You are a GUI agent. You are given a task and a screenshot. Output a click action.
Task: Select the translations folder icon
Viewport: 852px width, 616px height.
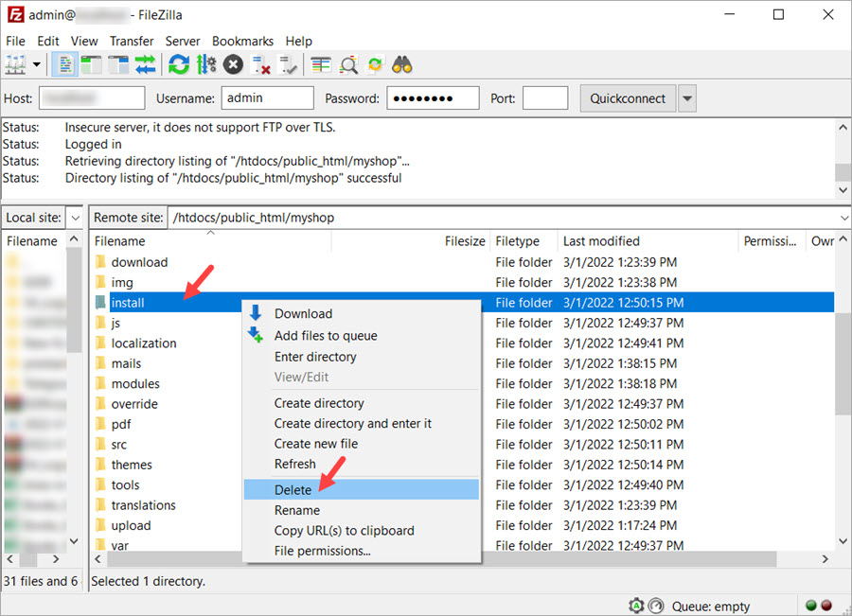tap(100, 505)
